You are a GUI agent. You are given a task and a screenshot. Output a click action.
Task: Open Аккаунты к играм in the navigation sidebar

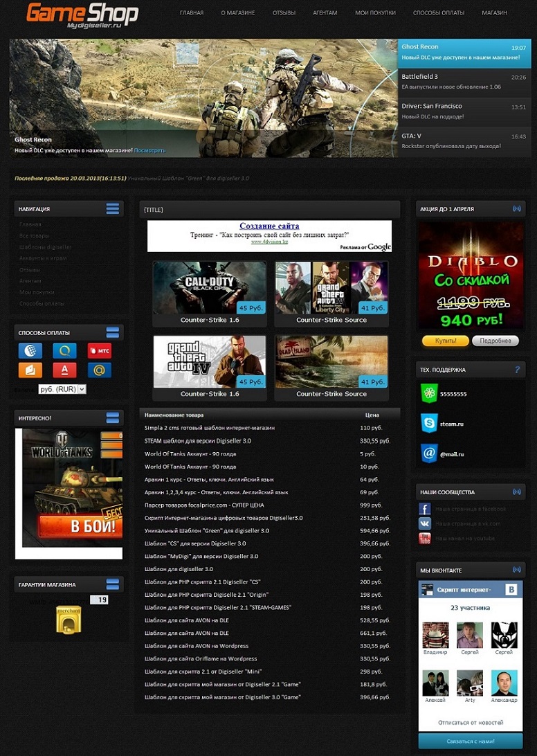[x=43, y=258]
